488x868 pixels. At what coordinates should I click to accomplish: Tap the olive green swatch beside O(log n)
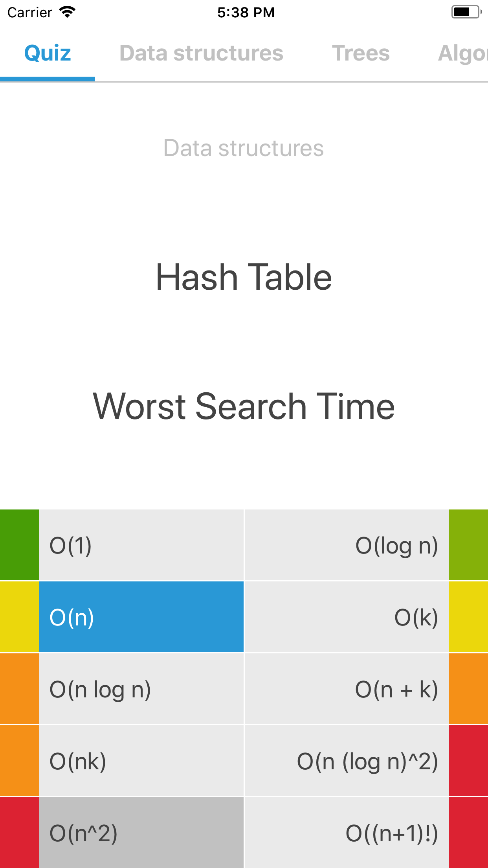(x=468, y=545)
